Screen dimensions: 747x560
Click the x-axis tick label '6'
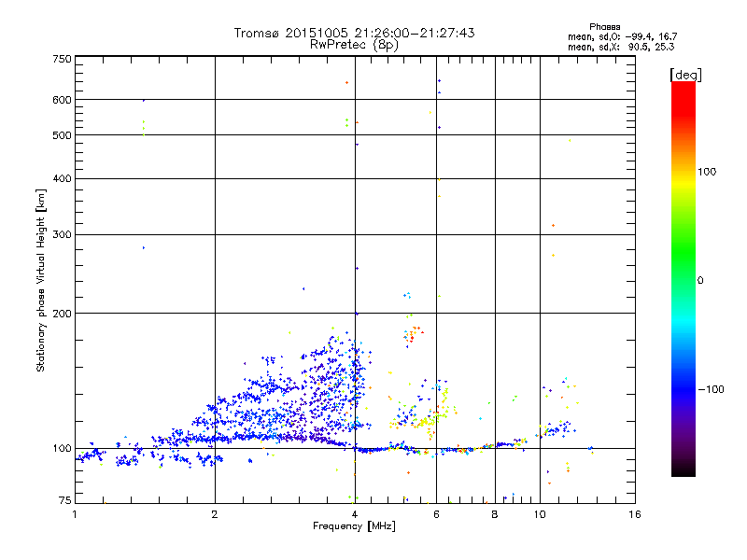pos(436,514)
